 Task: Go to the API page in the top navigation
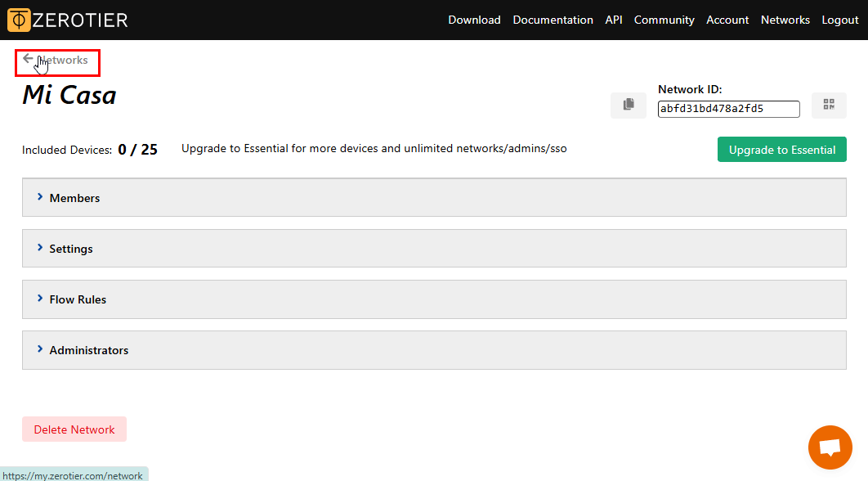click(x=613, y=20)
